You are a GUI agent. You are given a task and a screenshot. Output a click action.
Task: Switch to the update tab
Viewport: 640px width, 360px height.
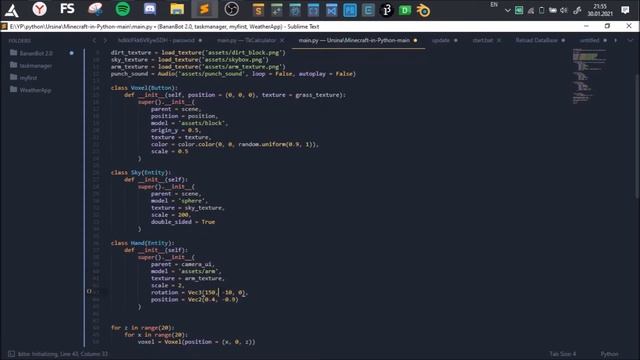pyautogui.click(x=440, y=40)
